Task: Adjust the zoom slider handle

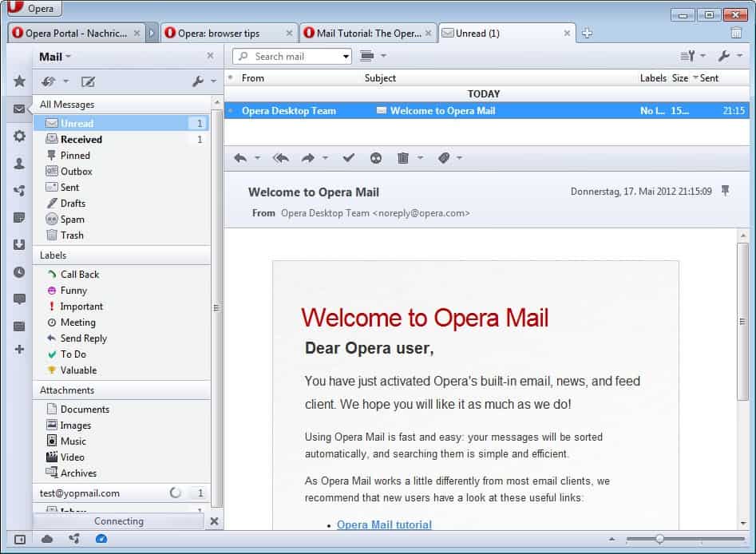Action: click(659, 539)
